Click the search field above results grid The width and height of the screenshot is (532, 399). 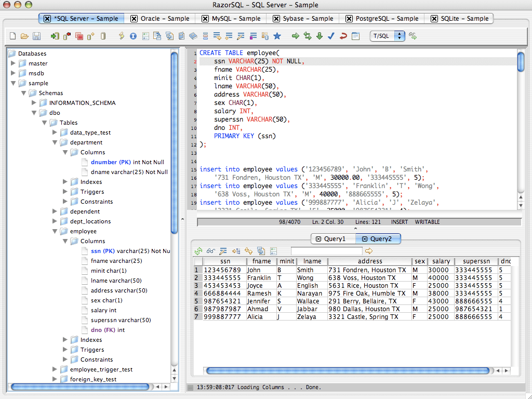coord(326,251)
